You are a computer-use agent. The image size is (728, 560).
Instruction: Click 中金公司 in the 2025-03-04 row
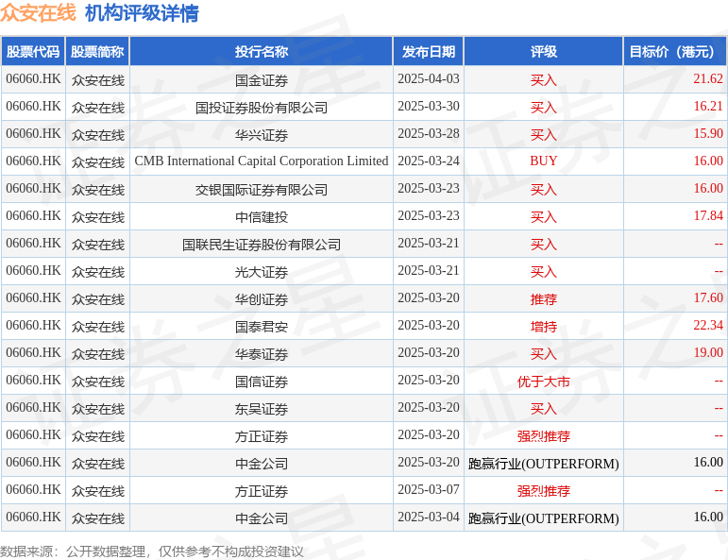tap(262, 518)
